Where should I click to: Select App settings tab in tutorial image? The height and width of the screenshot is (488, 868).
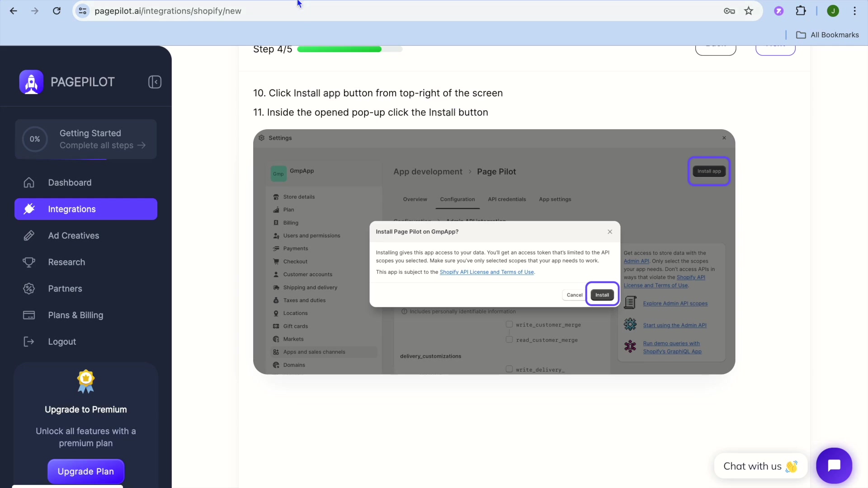(x=555, y=199)
